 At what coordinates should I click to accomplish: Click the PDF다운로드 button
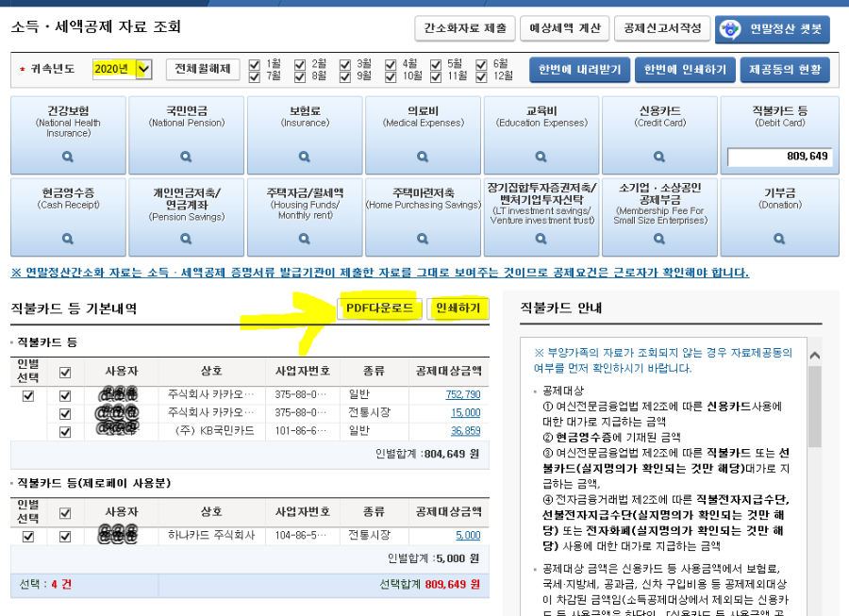(379, 308)
